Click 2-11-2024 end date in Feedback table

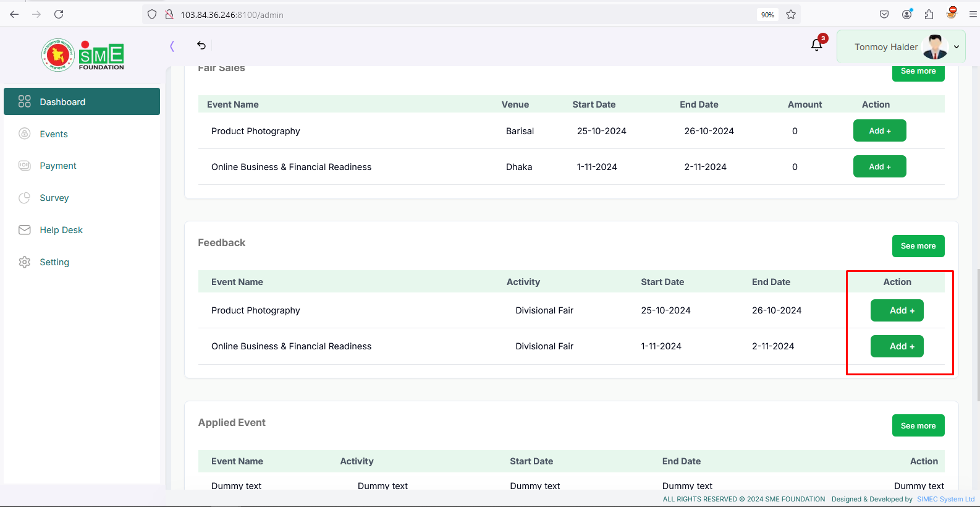(773, 346)
